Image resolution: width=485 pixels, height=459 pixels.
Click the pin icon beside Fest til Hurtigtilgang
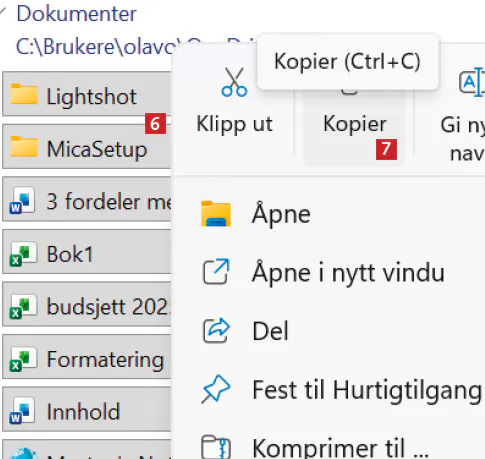coord(216,389)
